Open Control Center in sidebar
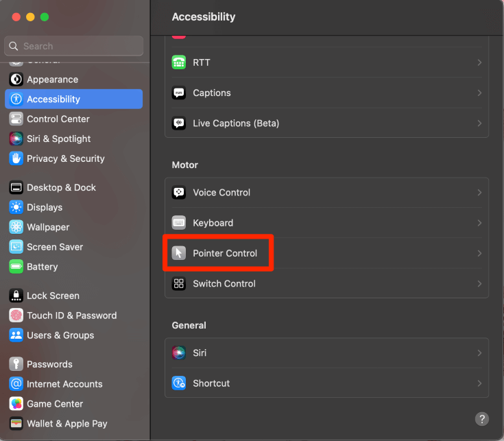The image size is (504, 441). 58,119
